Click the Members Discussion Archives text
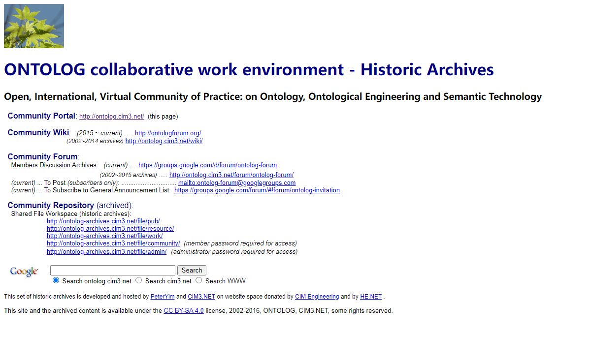This screenshot has height=364, width=591. [55, 165]
